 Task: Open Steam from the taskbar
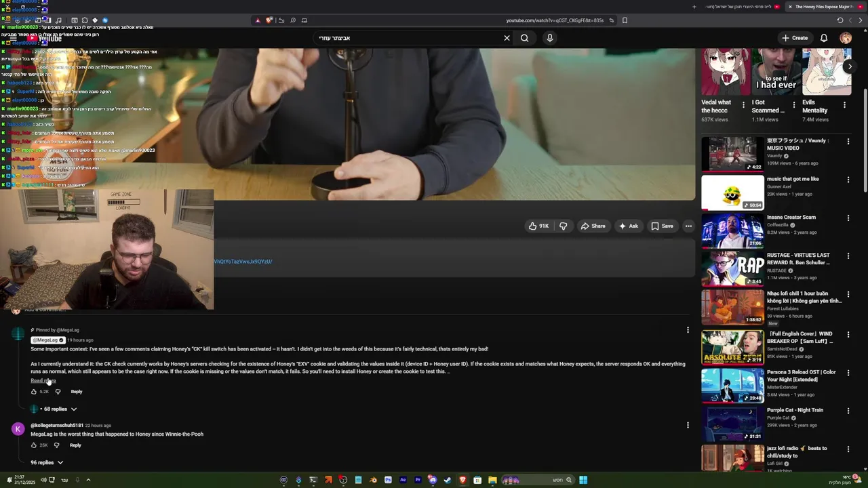click(x=448, y=480)
